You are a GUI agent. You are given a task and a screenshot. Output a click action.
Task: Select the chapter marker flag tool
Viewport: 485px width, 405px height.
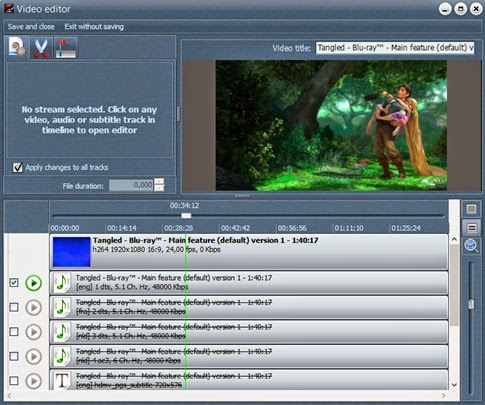66,48
